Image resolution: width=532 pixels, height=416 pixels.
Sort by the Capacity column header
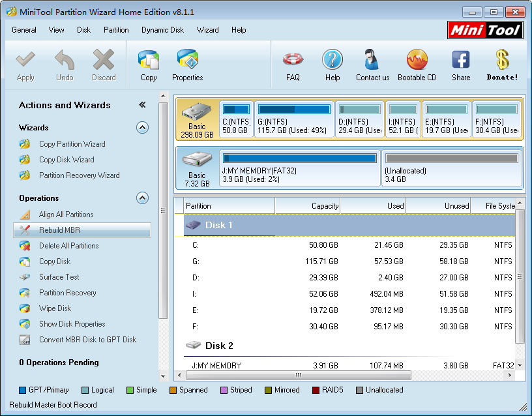click(x=307, y=206)
